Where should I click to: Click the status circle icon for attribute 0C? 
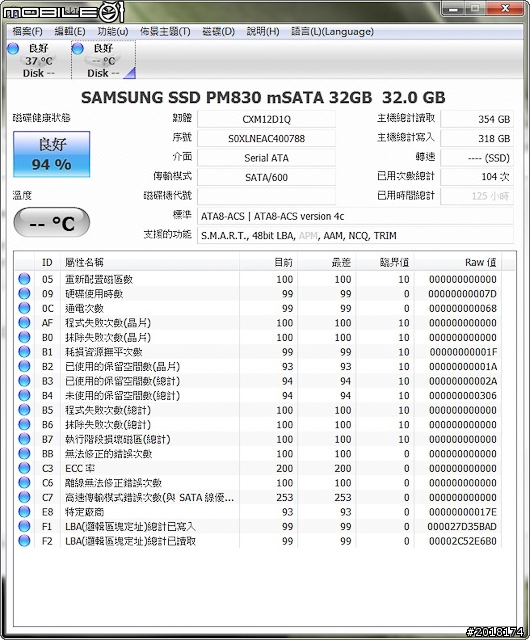click(24, 308)
